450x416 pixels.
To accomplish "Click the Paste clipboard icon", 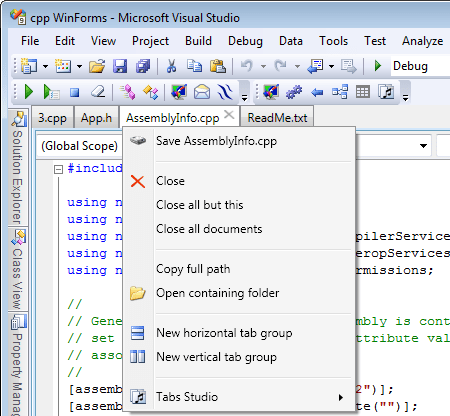I will tap(218, 66).
